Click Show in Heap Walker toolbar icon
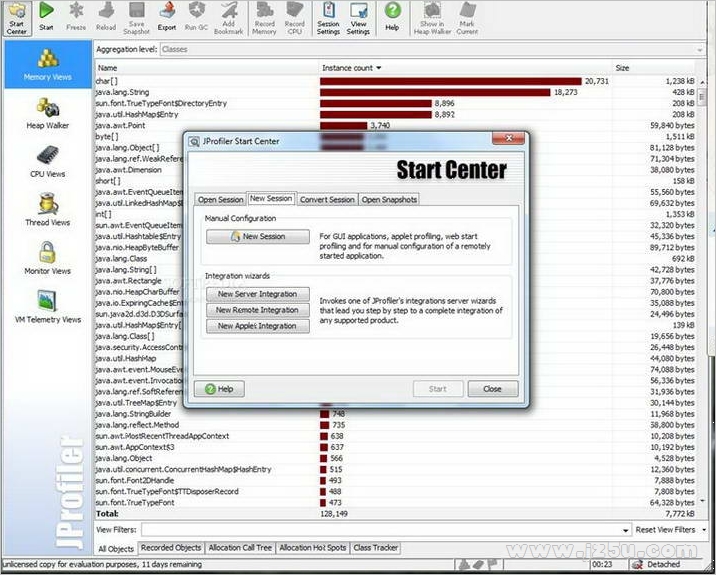The height and width of the screenshot is (575, 716). point(432,18)
